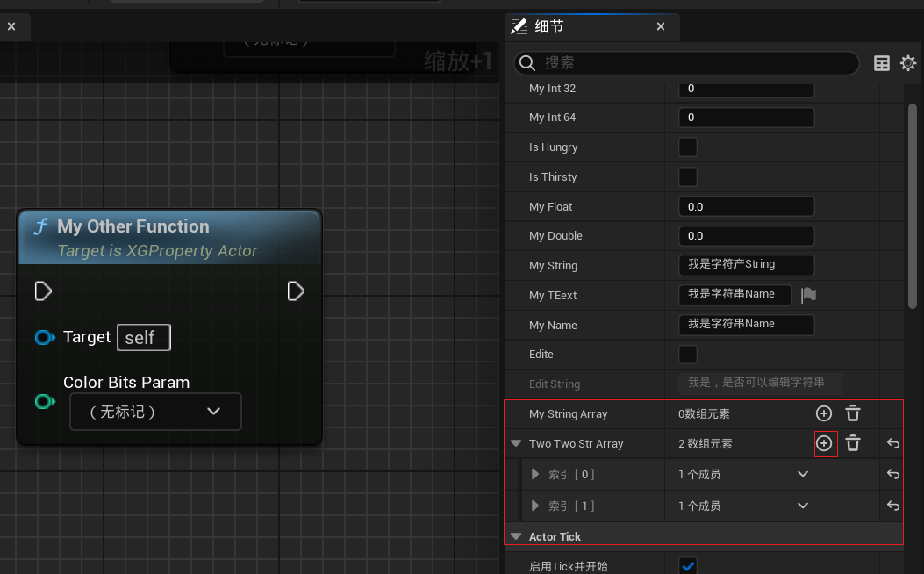The image size is (924, 574).
Task: Reset index [0] to default value
Action: 892,475
